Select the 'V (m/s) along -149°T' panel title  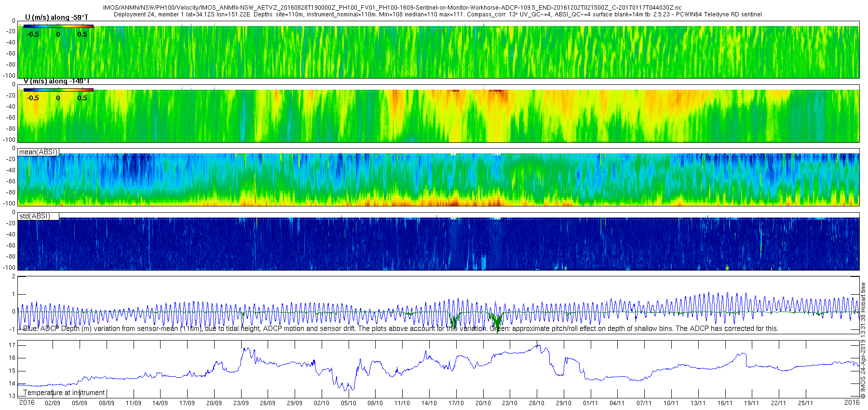pos(56,81)
